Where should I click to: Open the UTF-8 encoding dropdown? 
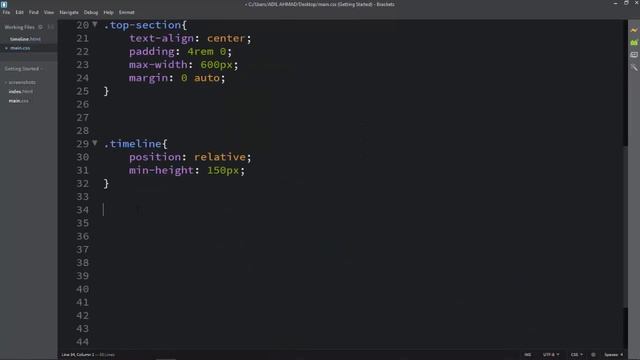coord(551,355)
